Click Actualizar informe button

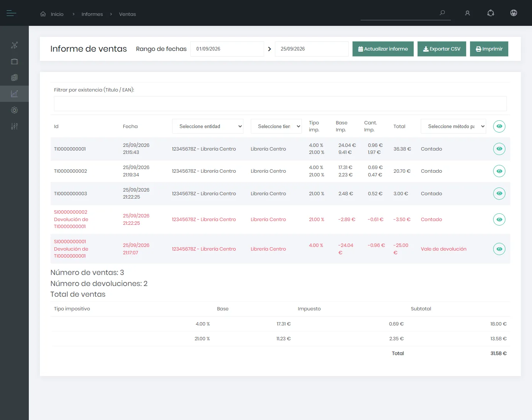tap(383, 49)
